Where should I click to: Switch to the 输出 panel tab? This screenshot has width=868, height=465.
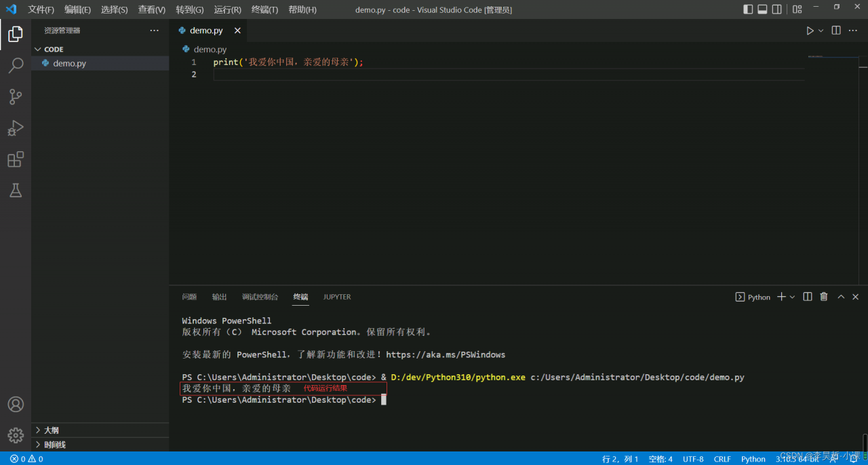(219, 297)
